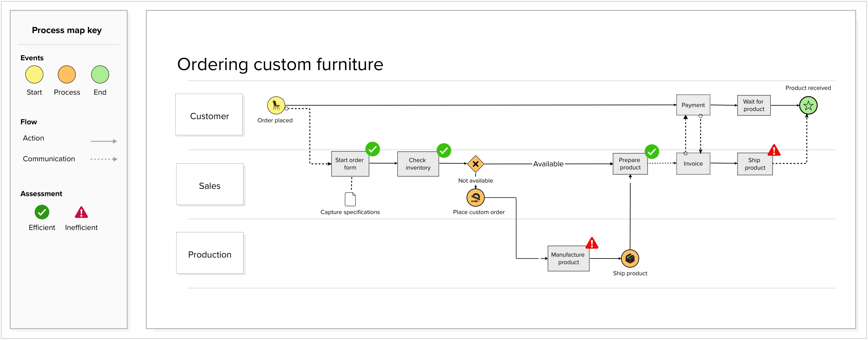Select the yellow Start event swatch
Image resolution: width=868 pixels, height=340 pixels.
coord(34,75)
